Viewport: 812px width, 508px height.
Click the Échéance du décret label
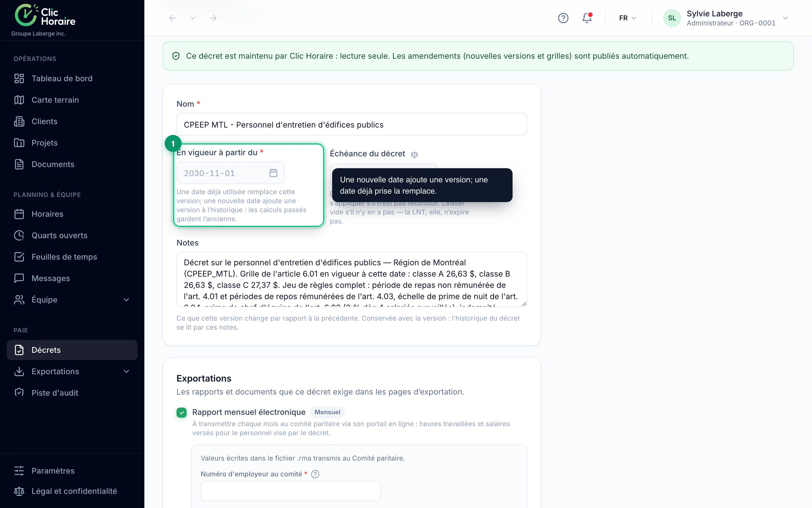coord(367,154)
